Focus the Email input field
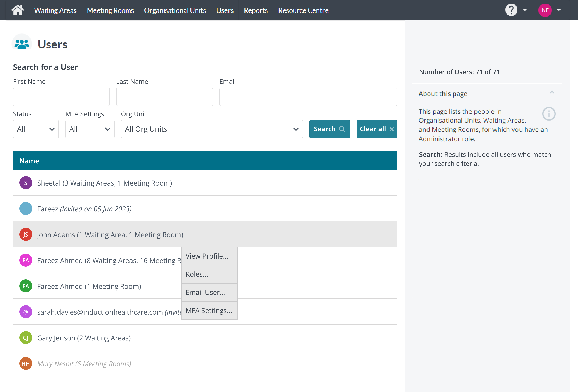 click(308, 97)
